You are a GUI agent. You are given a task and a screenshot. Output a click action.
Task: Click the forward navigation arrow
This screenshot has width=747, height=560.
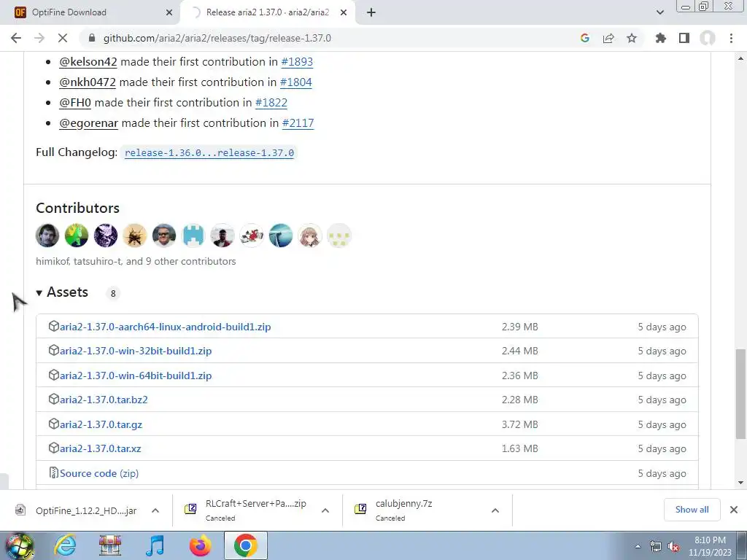pyautogui.click(x=39, y=38)
